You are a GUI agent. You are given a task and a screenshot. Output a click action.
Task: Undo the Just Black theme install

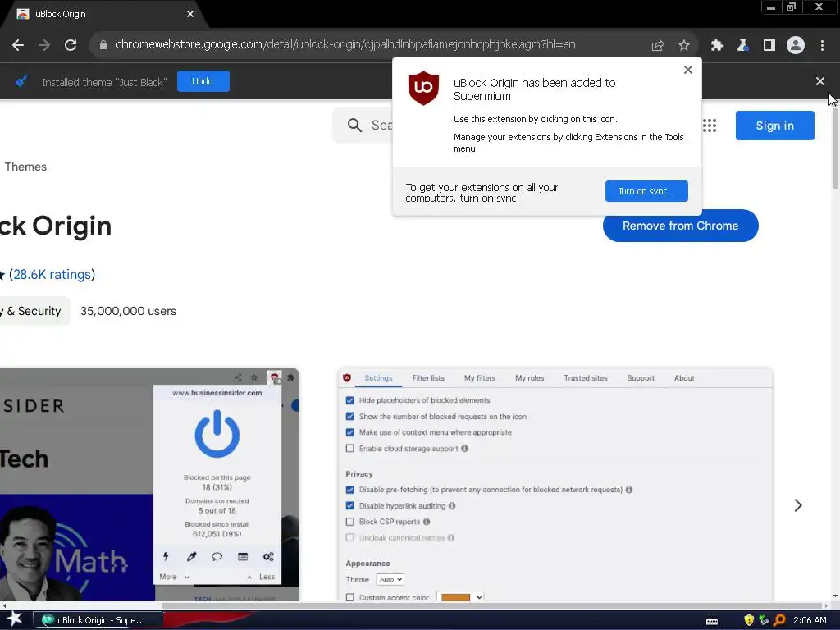pos(203,81)
